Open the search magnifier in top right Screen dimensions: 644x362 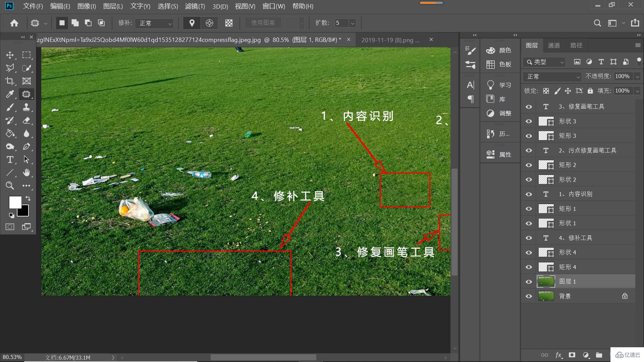[597, 23]
